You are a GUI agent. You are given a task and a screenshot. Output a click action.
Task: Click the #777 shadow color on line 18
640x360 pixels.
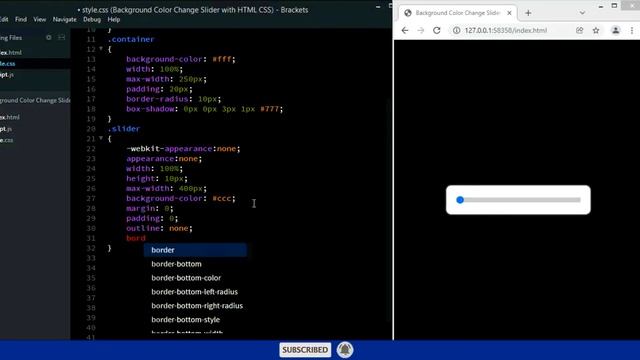point(269,109)
